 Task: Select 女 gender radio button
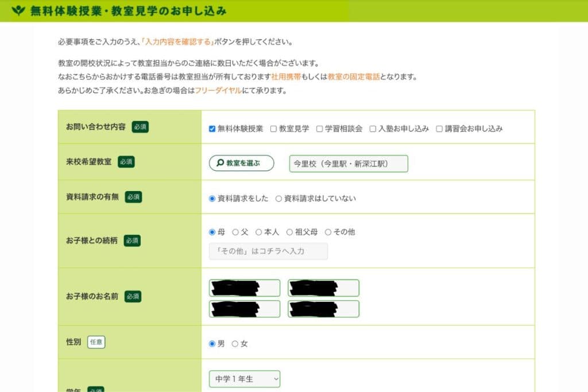pyautogui.click(x=235, y=344)
